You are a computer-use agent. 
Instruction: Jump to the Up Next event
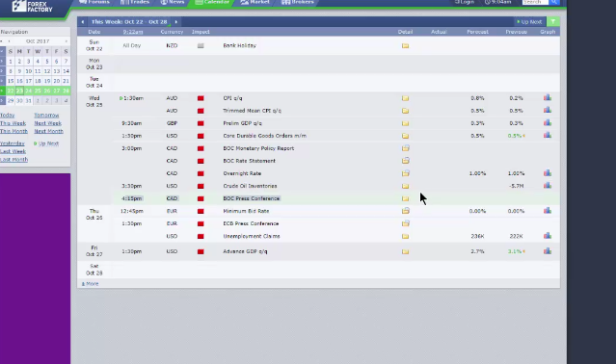(530, 22)
